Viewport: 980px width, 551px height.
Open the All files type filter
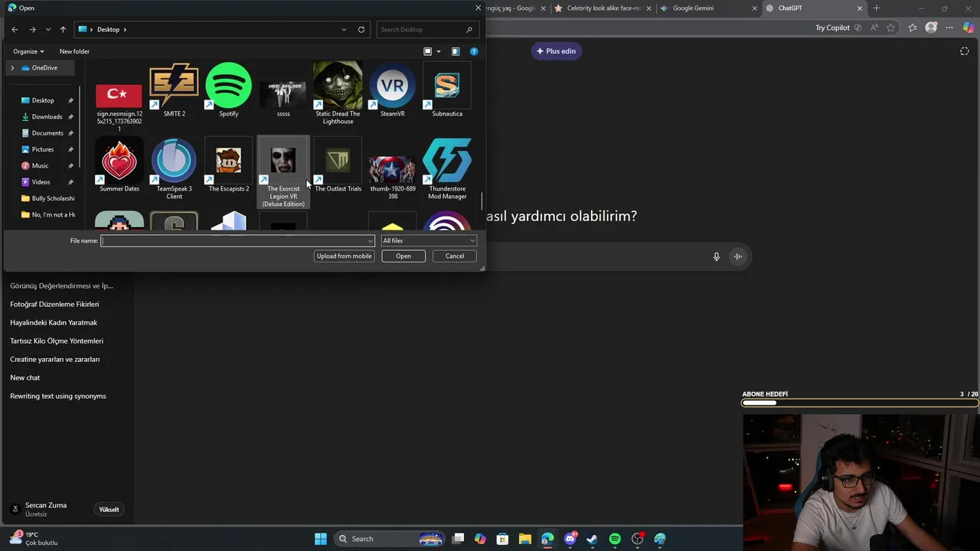[429, 241]
